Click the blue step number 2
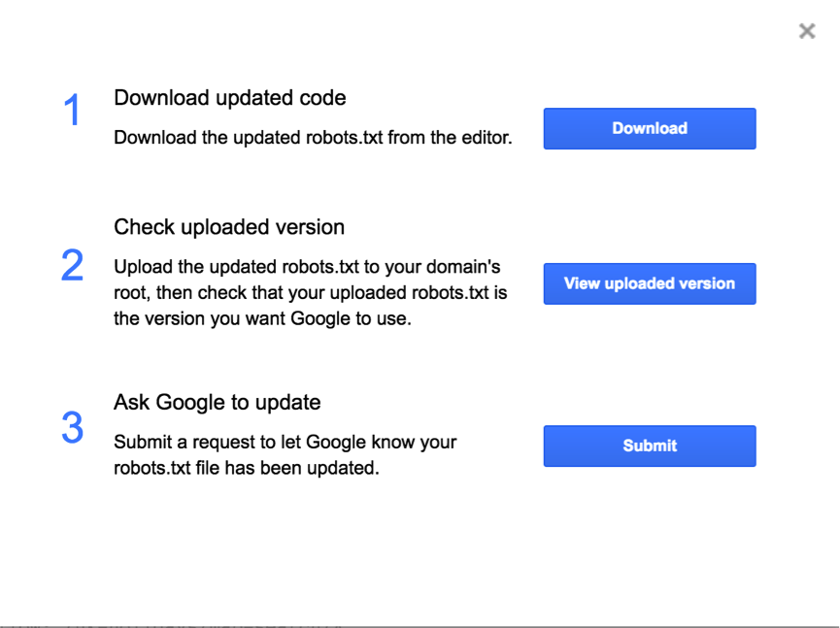 tap(73, 266)
